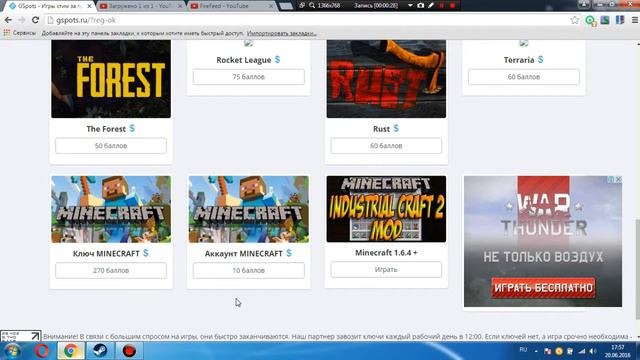Bookmark this page with the star icon
This screenshot has height=360, width=640.
pyautogui.click(x=575, y=20)
